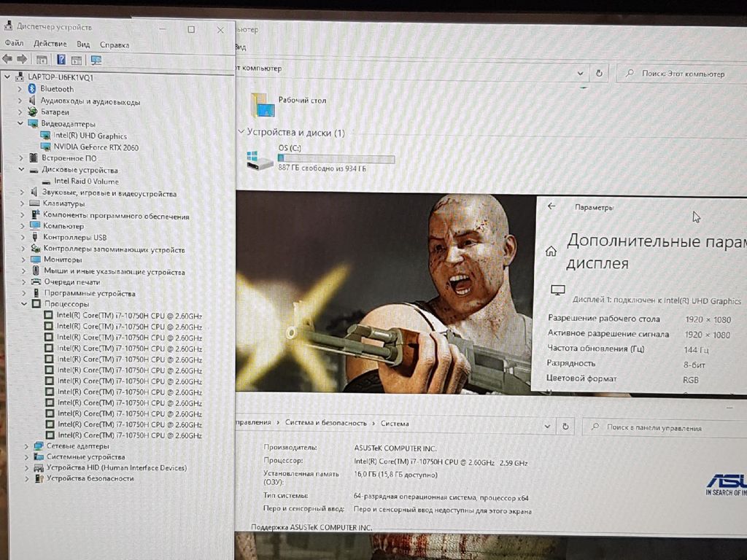Click the home icon in Параметры window
The image size is (747, 560).
coord(551,252)
